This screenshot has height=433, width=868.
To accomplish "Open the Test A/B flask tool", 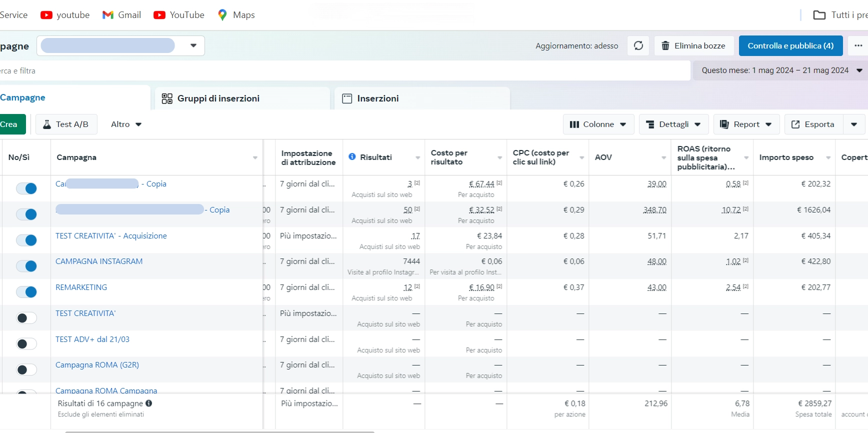I will (66, 124).
